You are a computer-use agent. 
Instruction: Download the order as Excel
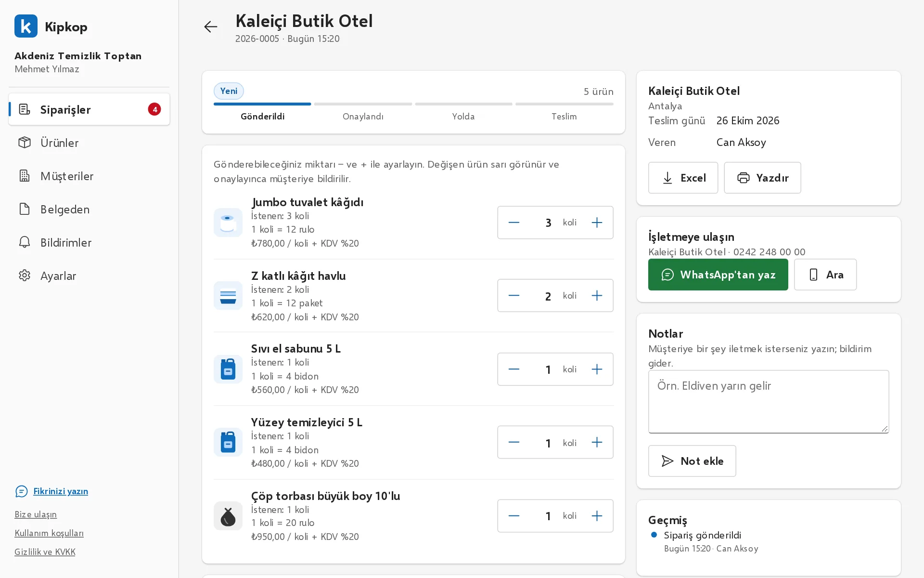tap(683, 178)
